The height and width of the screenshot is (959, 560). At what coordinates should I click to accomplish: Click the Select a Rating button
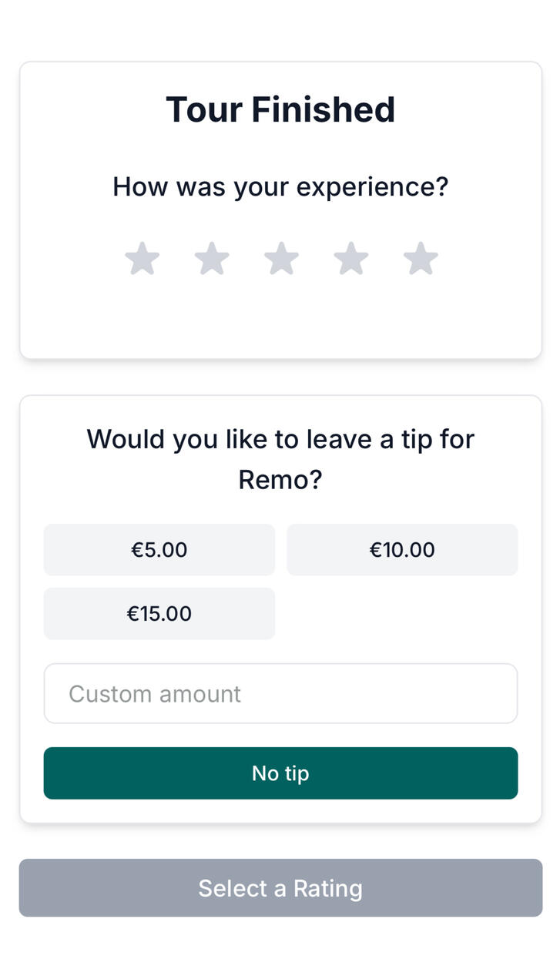pyautogui.click(x=280, y=888)
